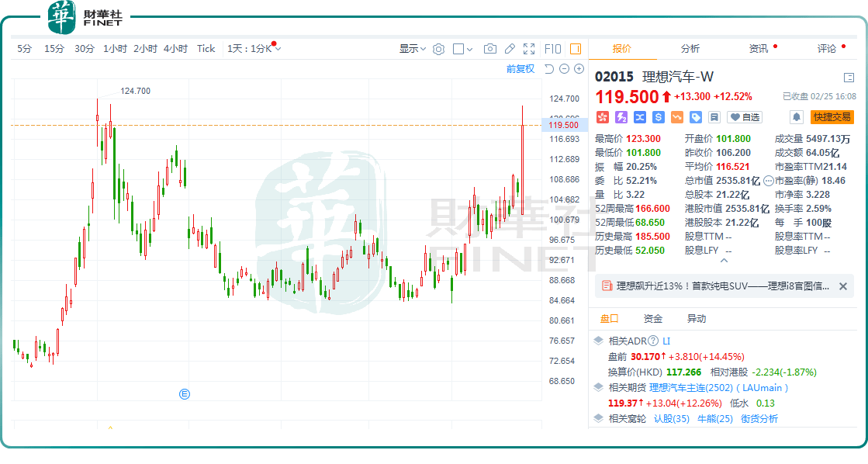Select the Tick timeframe
Screen dimensions: 868x464
[206, 49]
